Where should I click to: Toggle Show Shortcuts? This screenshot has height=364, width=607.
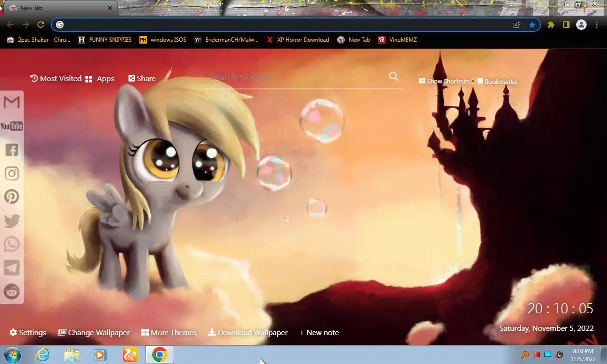point(444,81)
